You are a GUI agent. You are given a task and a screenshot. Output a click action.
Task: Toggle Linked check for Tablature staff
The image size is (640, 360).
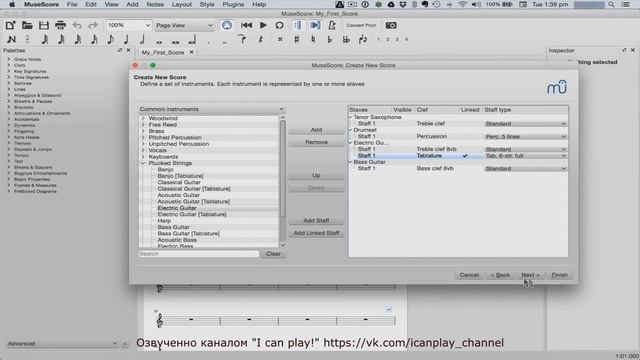point(465,156)
